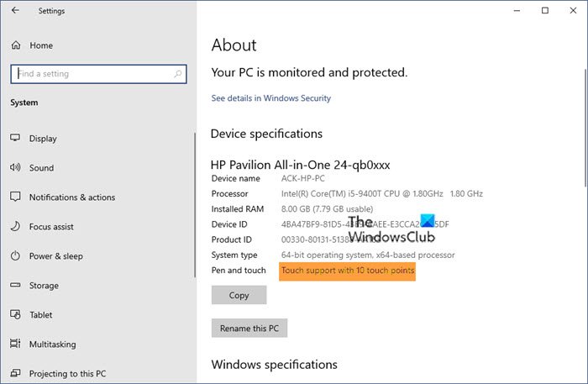Open See details in Windows Security link

tap(271, 98)
